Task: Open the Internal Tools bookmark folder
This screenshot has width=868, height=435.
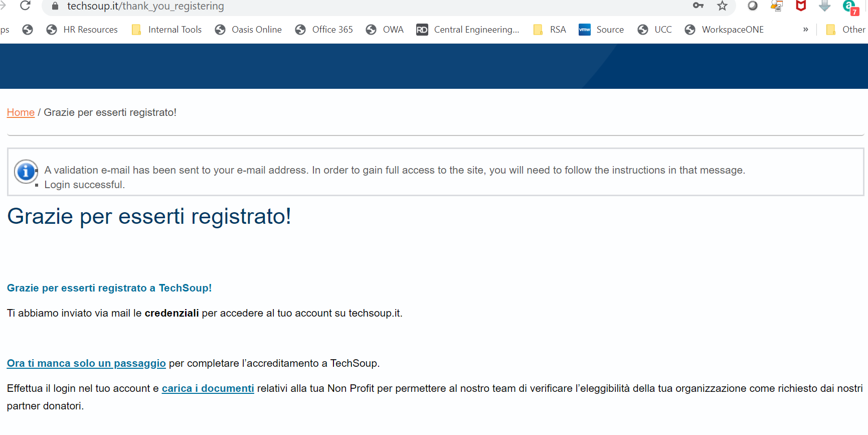Action: coord(166,30)
